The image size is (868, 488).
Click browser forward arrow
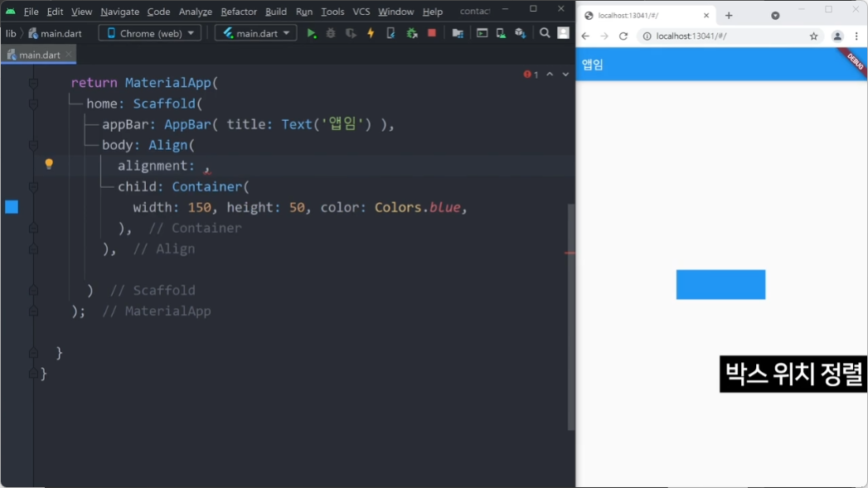tap(604, 36)
